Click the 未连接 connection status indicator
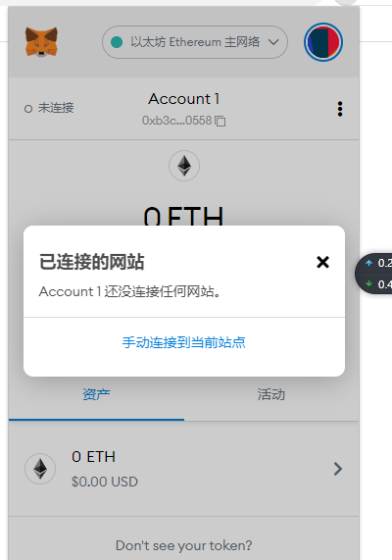This screenshot has width=392, height=560. [49, 108]
